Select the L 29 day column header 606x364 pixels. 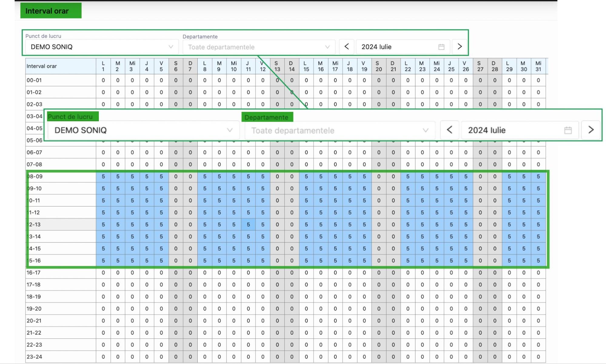coord(509,66)
